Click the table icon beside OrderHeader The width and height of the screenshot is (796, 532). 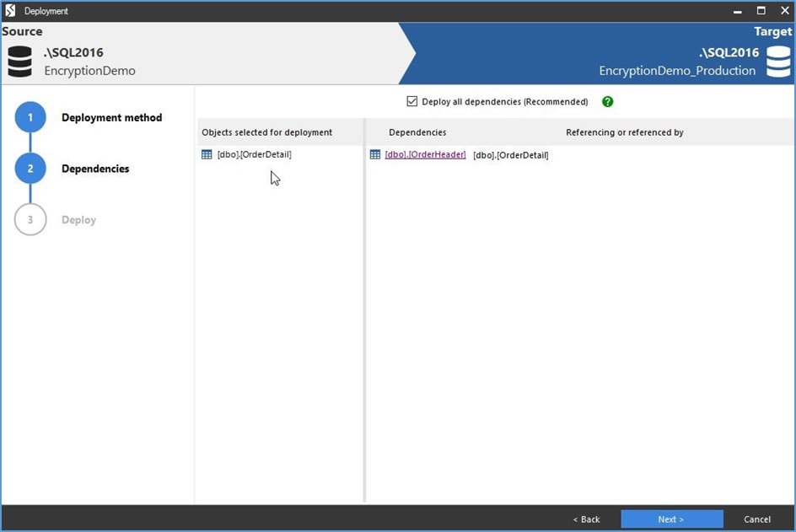click(x=375, y=154)
